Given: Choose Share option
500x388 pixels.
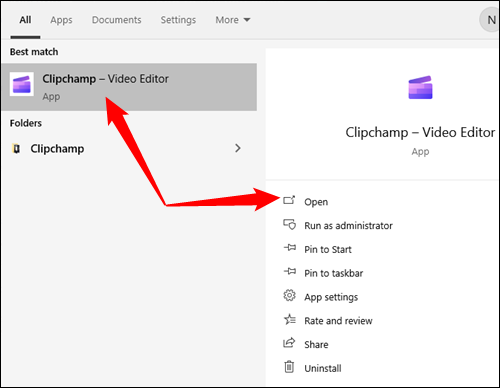Looking at the screenshot, I should (x=316, y=345).
